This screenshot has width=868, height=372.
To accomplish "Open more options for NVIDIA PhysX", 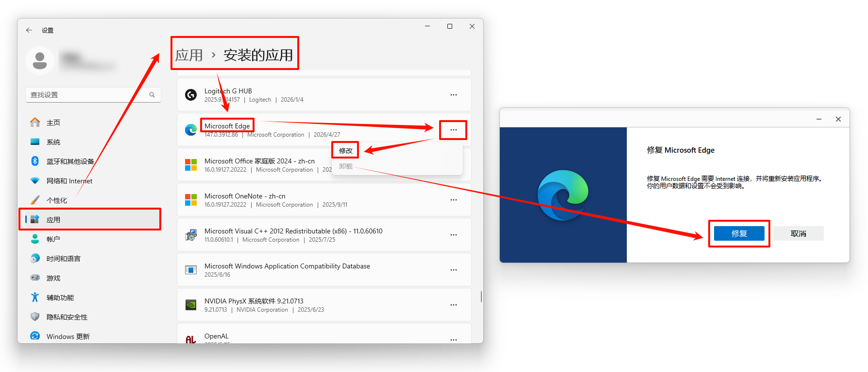I will pos(453,305).
